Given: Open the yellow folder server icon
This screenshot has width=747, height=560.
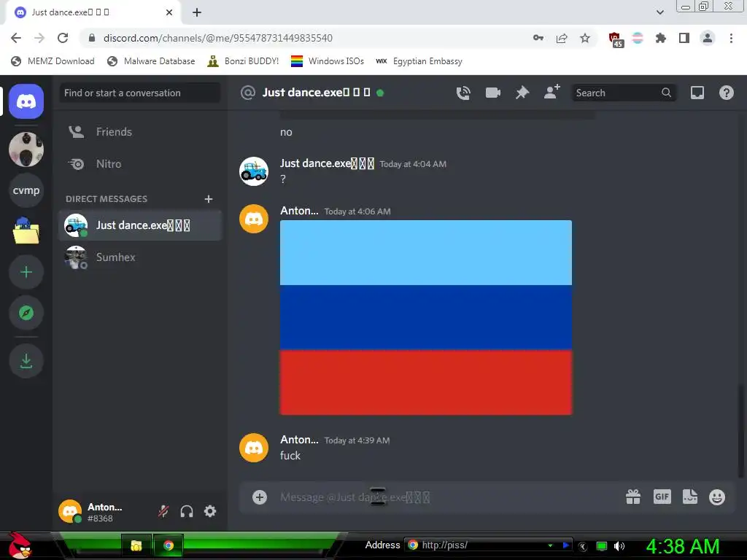Looking at the screenshot, I should click(x=26, y=231).
